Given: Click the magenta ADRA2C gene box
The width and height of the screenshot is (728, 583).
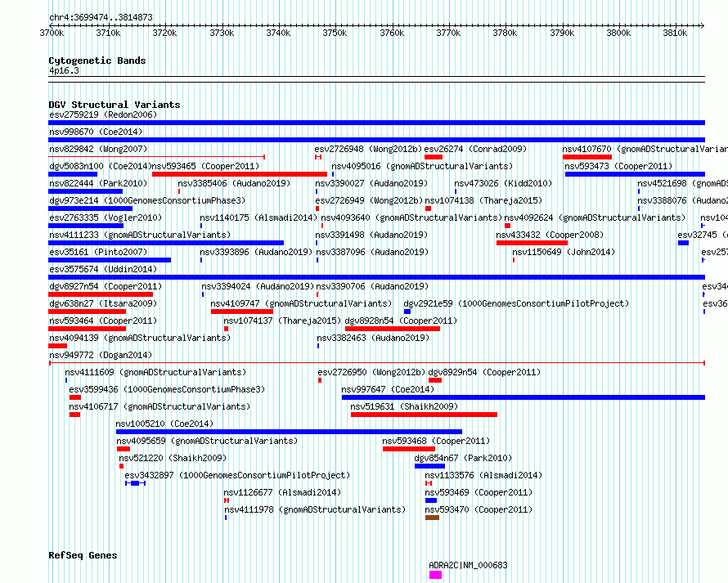Looking at the screenshot, I should 435,575.
